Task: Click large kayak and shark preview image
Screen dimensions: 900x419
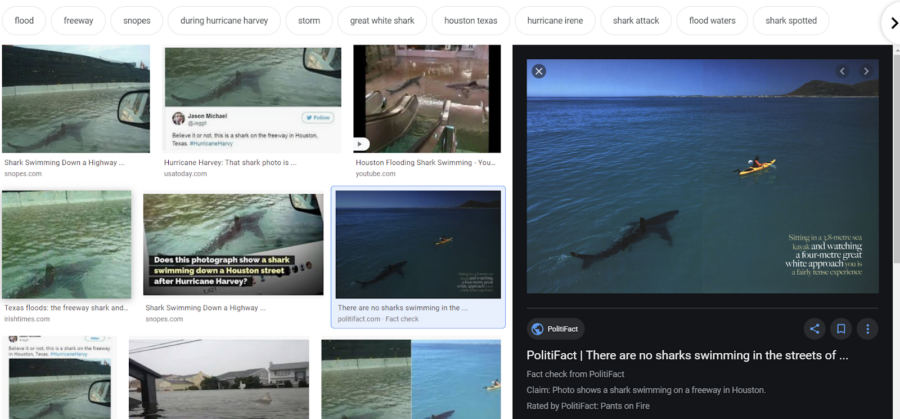Action: [703, 176]
